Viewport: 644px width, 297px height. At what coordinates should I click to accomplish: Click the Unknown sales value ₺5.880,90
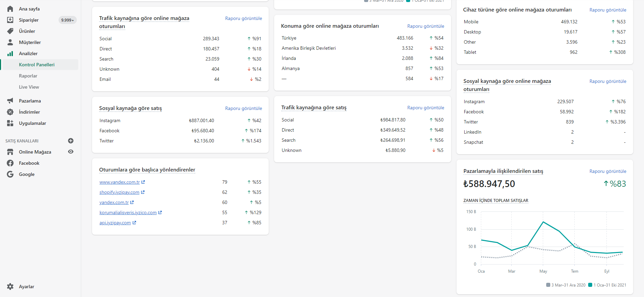[395, 150]
